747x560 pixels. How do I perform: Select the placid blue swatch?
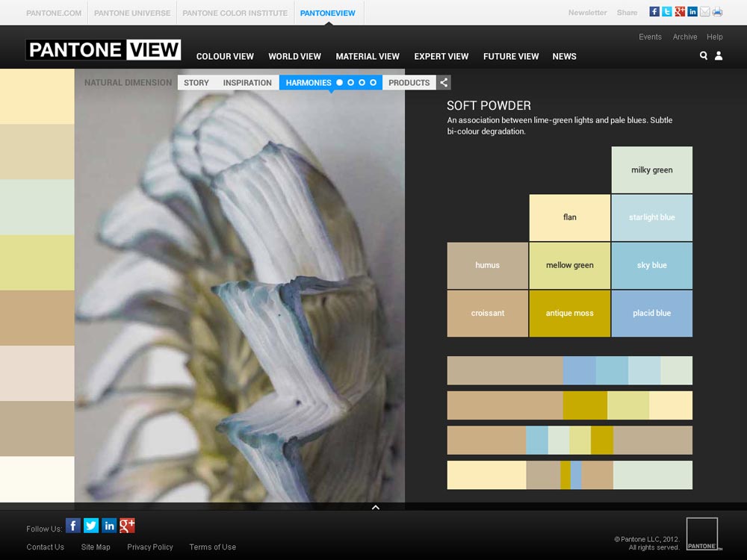click(651, 314)
